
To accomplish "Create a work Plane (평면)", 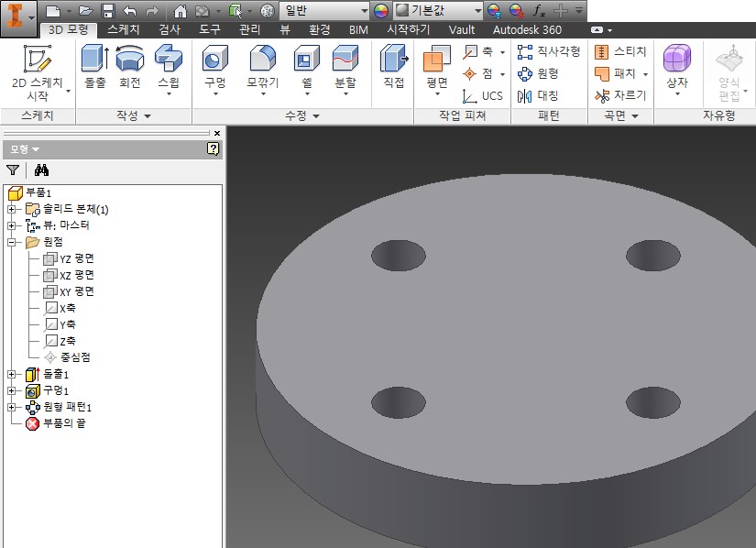I will click(437, 70).
